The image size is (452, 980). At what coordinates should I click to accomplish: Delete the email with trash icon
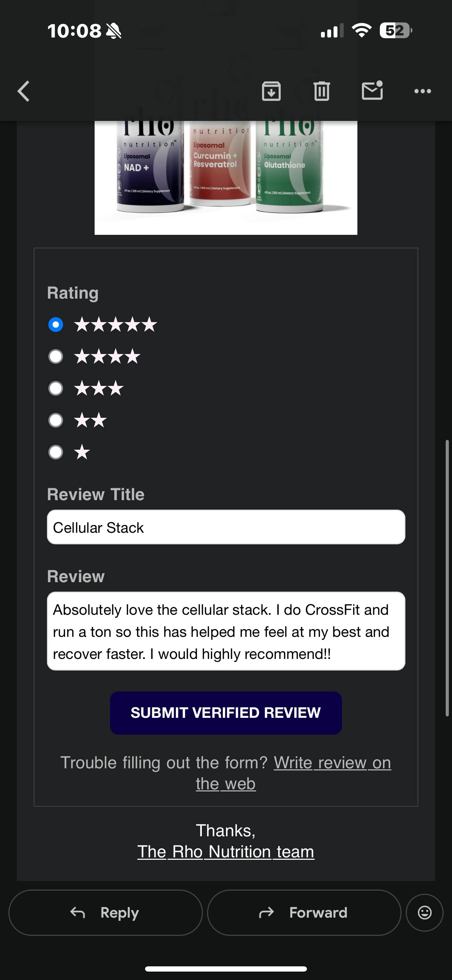322,91
